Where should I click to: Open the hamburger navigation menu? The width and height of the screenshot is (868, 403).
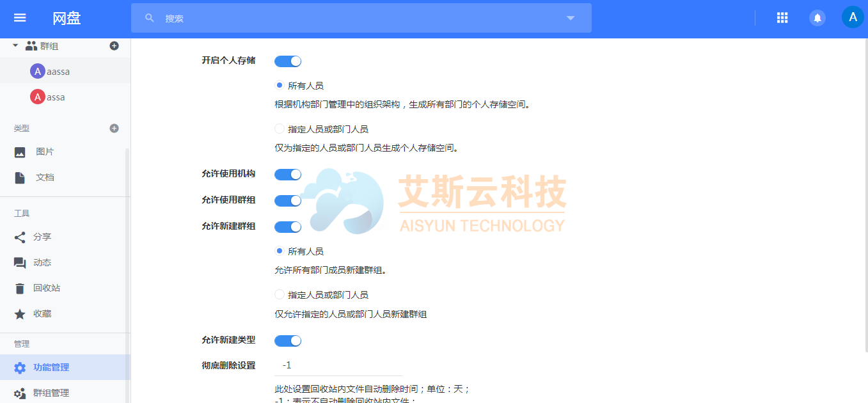[x=20, y=18]
